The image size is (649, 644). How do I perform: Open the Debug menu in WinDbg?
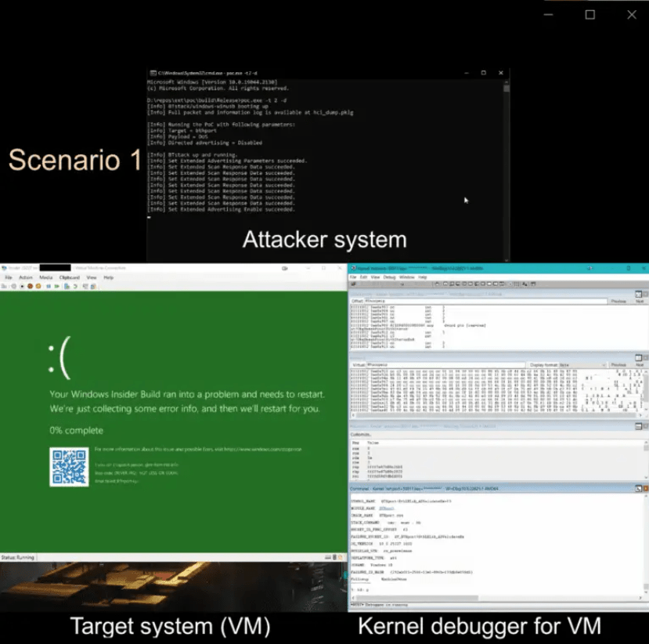(x=389, y=277)
